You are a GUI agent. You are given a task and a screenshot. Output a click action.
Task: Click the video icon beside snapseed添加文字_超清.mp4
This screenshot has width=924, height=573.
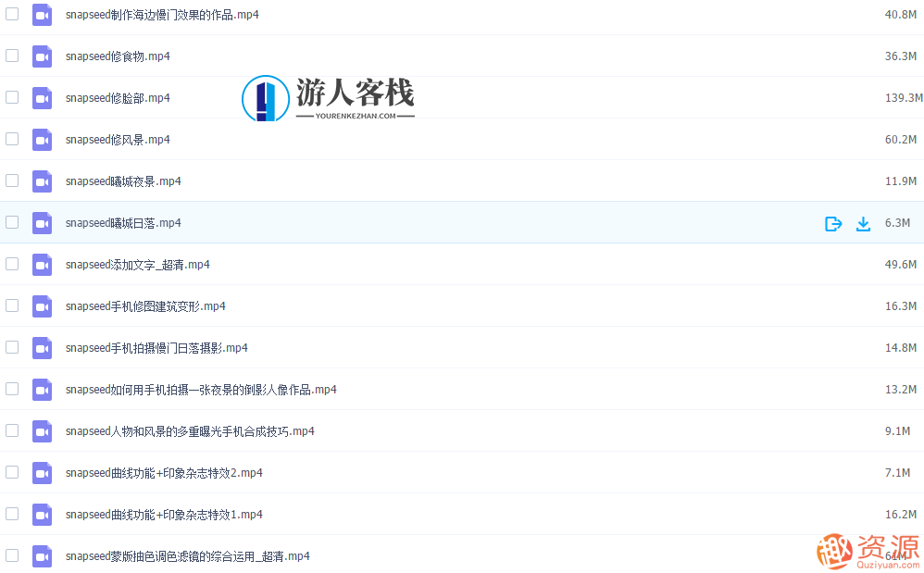click(42, 265)
